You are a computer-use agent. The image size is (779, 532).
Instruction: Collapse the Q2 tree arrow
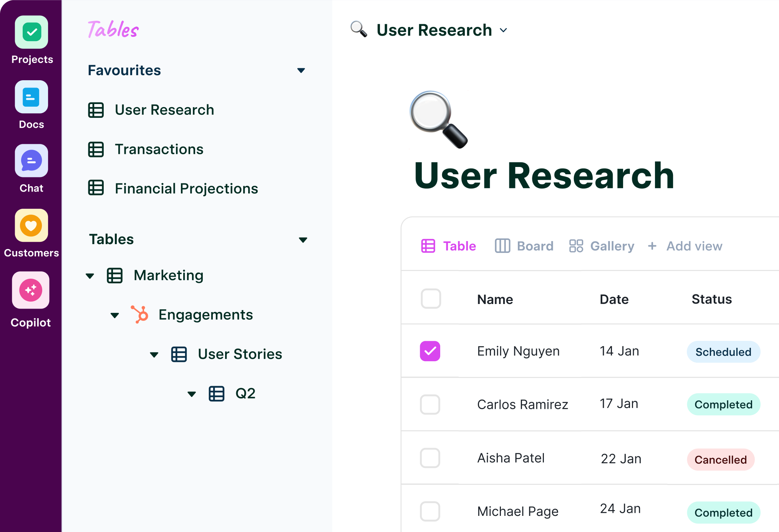192,394
